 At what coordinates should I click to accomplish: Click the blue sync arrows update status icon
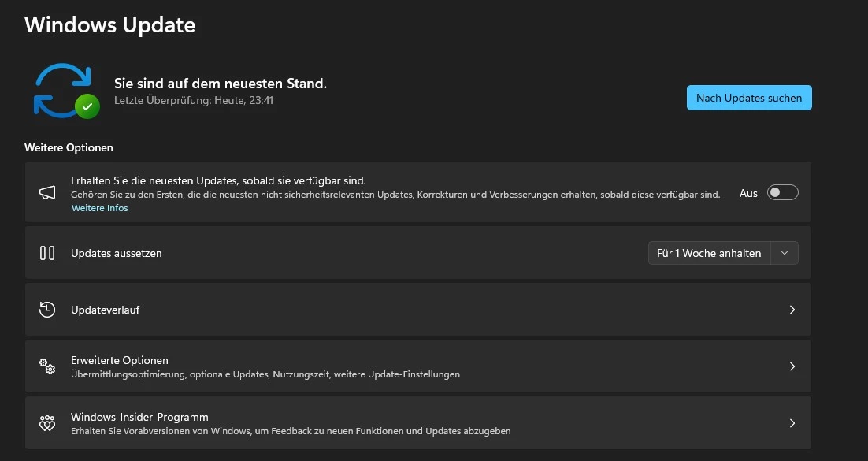(62, 91)
